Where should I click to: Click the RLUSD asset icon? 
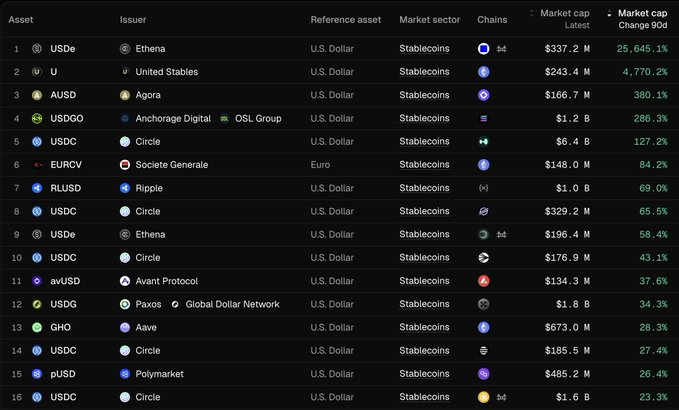coord(37,188)
